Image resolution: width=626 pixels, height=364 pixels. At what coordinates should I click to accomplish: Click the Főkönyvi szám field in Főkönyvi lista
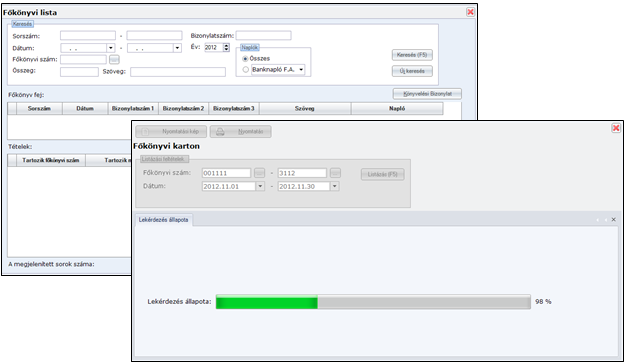pos(83,59)
